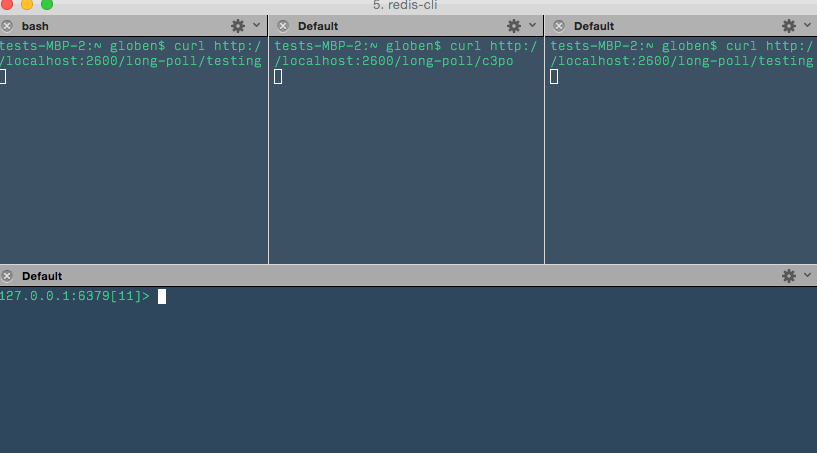Viewport: 817px width, 453px height.
Task: Expand the chevron dropdown in bash pane header
Action: (x=256, y=25)
